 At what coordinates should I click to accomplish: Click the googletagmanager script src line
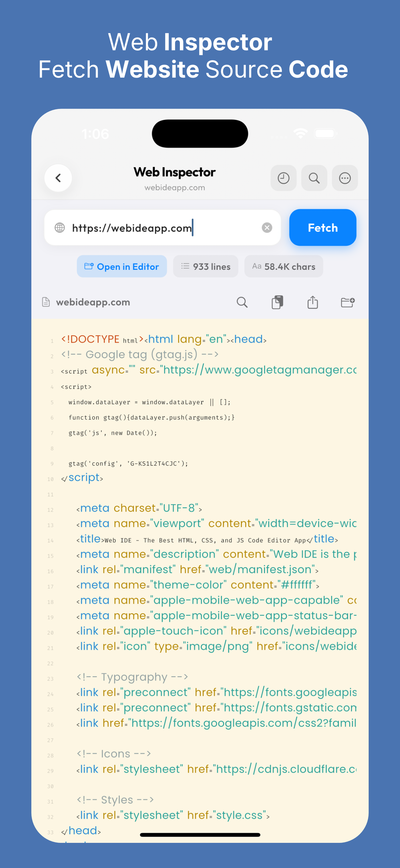pyautogui.click(x=209, y=370)
